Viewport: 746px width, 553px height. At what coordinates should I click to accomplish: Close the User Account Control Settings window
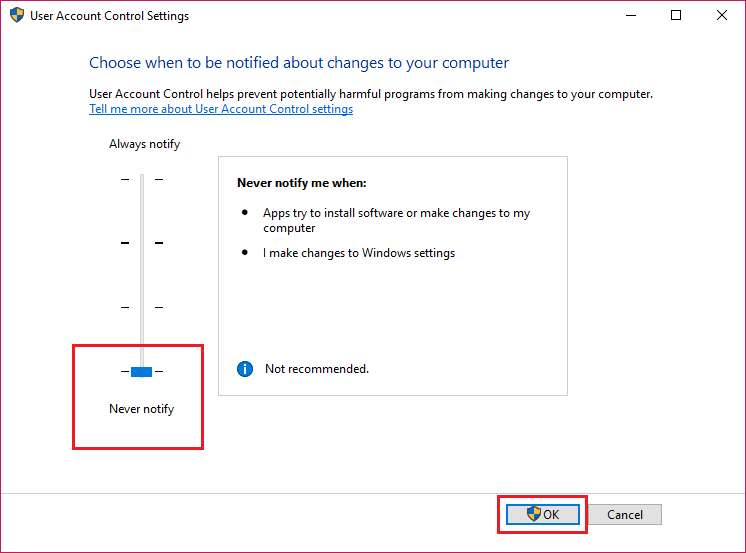point(722,15)
